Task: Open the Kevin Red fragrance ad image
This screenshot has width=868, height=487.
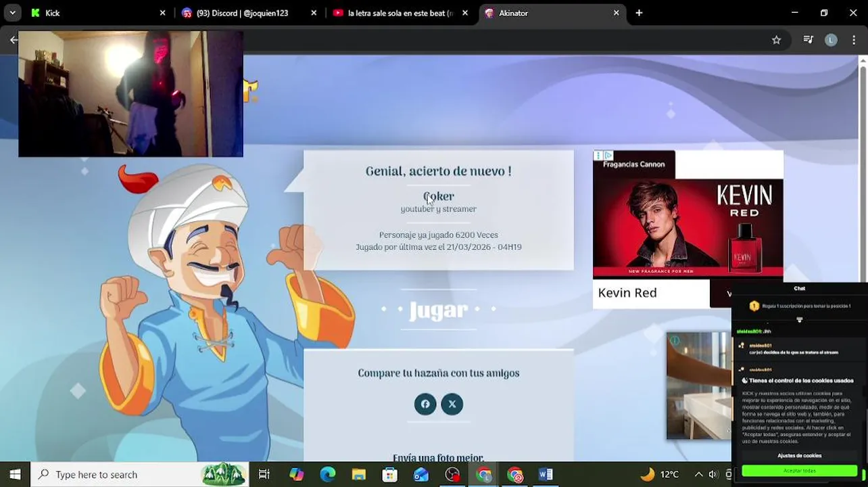Action: (x=688, y=228)
